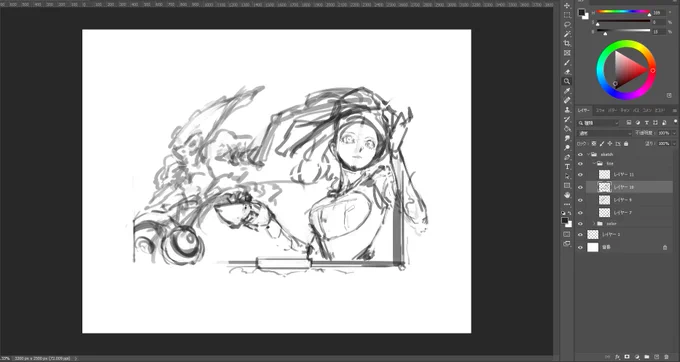Toggle layer filtering on/off switch
The width and height of the screenshot is (680, 362).
coord(675,121)
